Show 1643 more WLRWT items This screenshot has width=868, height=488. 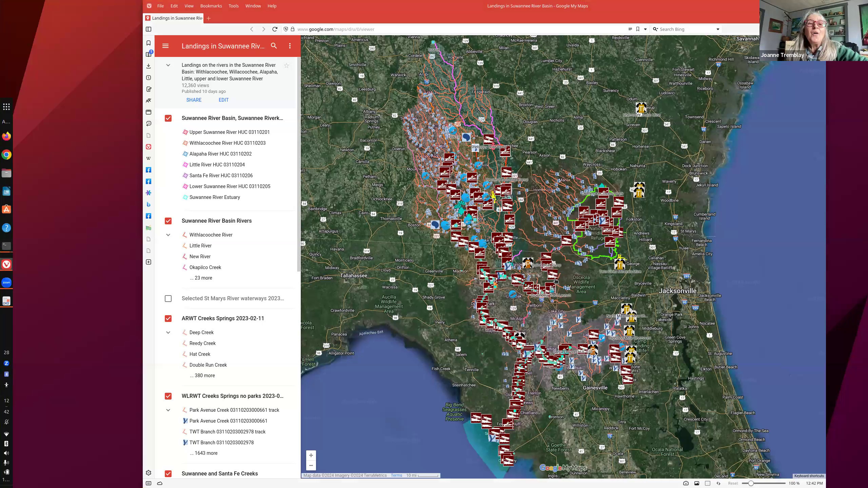tap(204, 453)
